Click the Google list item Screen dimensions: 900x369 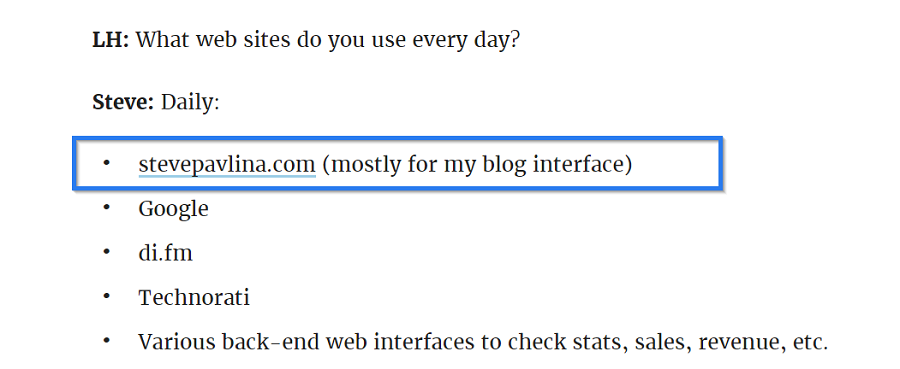(173, 209)
